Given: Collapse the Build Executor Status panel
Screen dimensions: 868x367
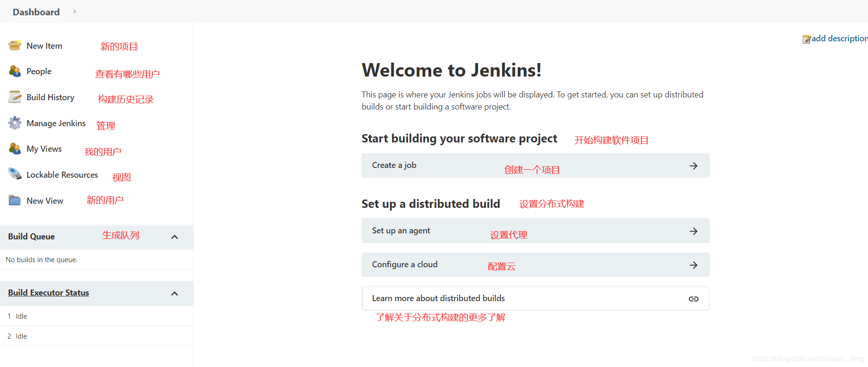Looking at the screenshot, I should [175, 294].
